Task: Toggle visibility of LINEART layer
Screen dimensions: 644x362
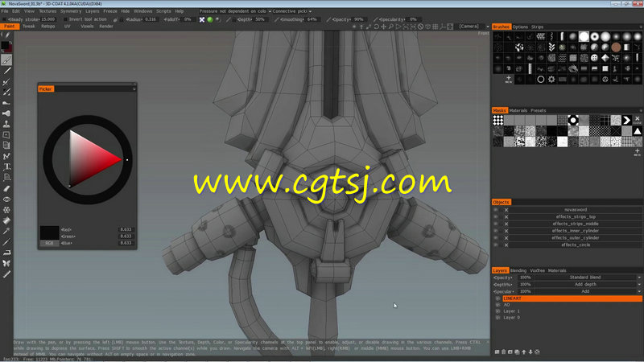Action: [x=497, y=298]
